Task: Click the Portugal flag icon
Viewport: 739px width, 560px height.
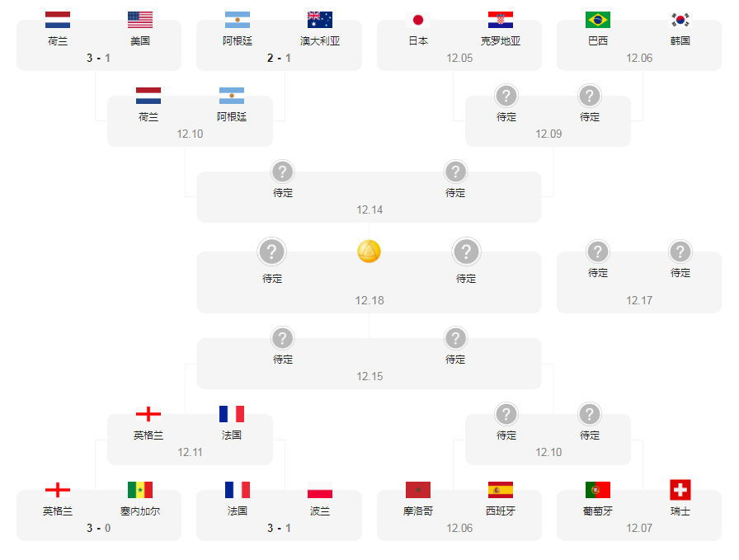Action: 598,490
